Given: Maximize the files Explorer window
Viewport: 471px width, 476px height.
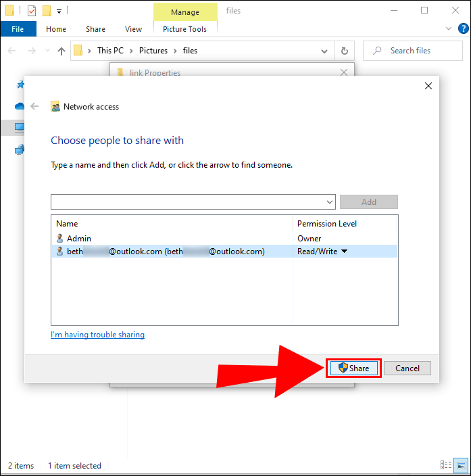Looking at the screenshot, I should [424, 11].
